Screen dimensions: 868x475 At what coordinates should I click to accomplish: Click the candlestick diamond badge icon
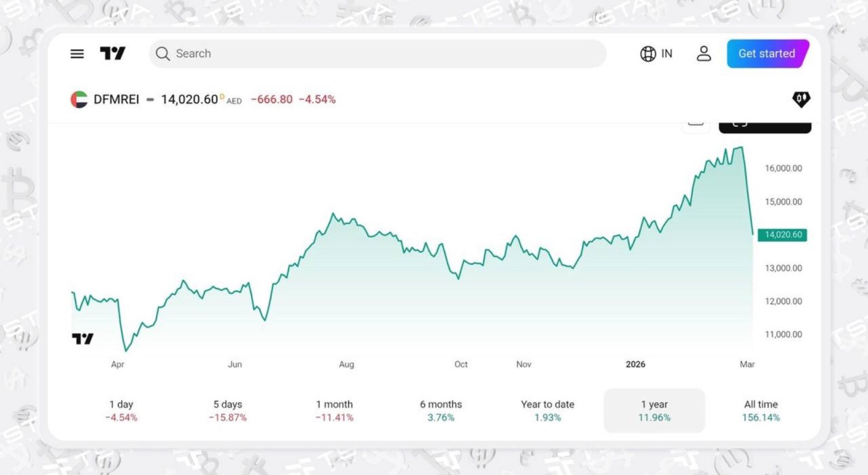click(x=801, y=99)
